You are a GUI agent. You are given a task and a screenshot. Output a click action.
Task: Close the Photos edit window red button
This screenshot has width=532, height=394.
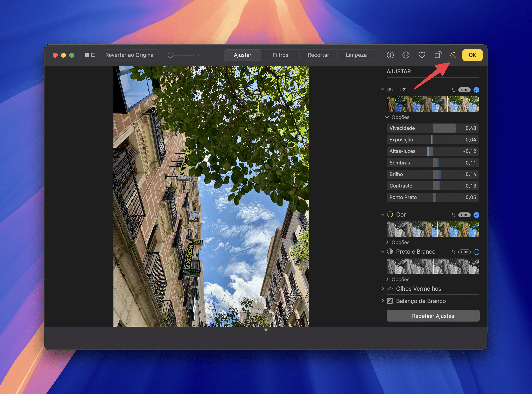(x=55, y=55)
